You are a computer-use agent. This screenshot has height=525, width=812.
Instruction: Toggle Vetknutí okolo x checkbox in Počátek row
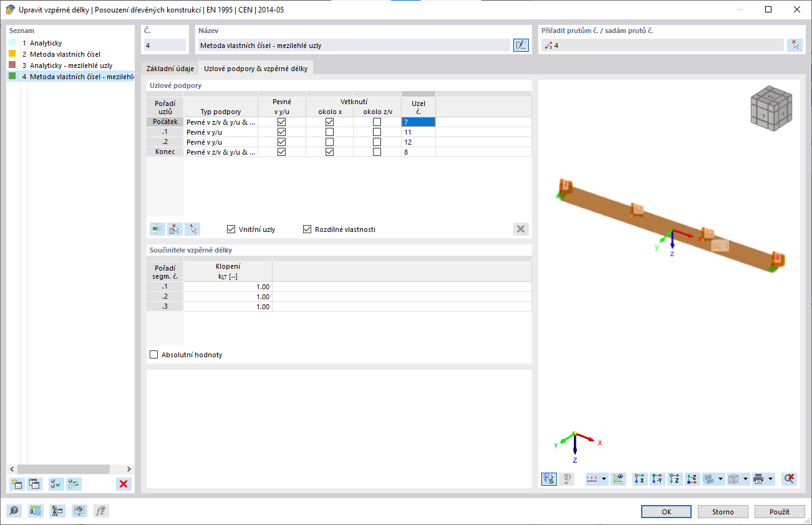[329, 122]
